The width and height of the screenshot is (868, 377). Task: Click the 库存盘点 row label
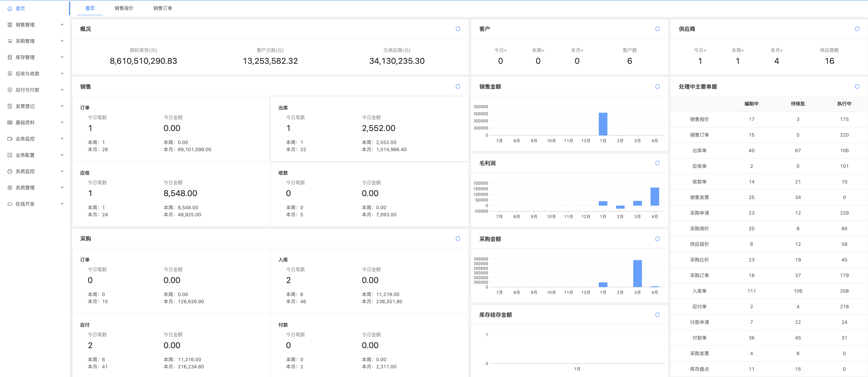(699, 369)
